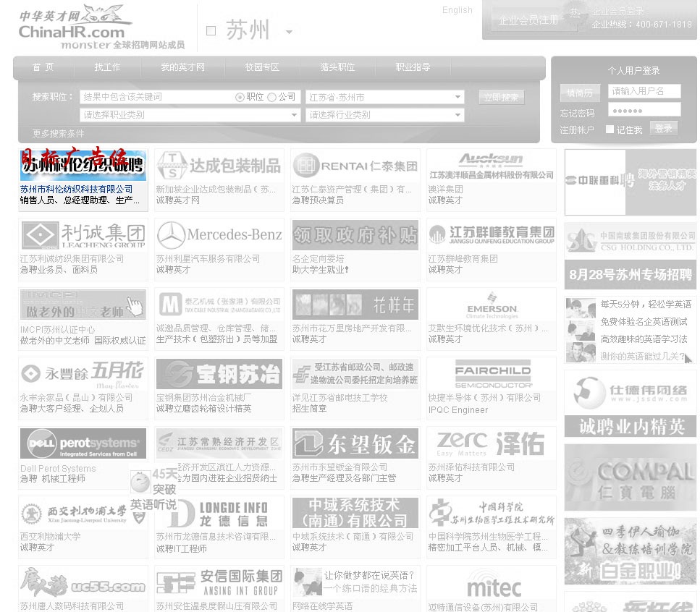Open the 测你的英语能过几关 link

coord(642,357)
